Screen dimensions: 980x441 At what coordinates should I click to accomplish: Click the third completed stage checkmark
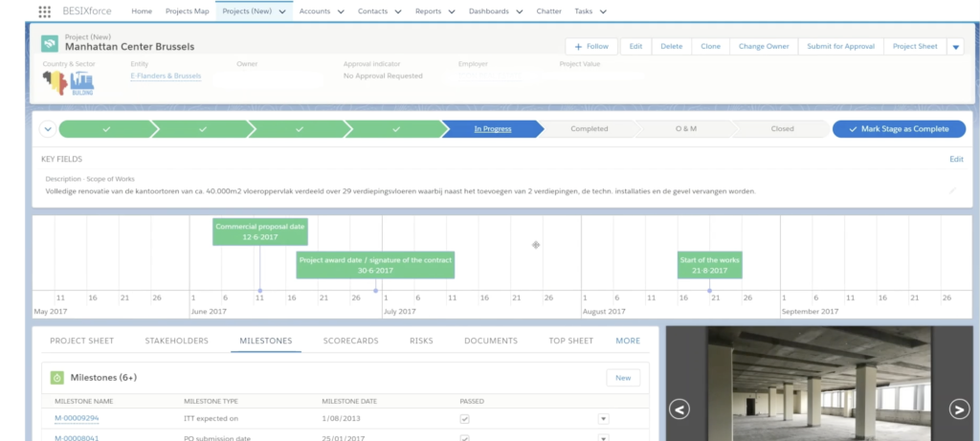coord(300,129)
